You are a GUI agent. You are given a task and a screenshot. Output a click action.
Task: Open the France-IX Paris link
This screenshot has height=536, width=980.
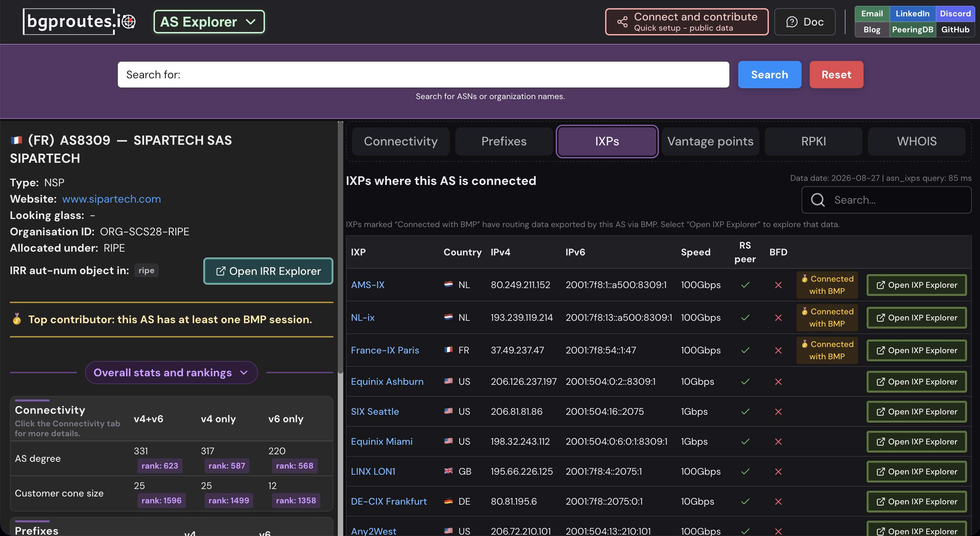tap(385, 350)
